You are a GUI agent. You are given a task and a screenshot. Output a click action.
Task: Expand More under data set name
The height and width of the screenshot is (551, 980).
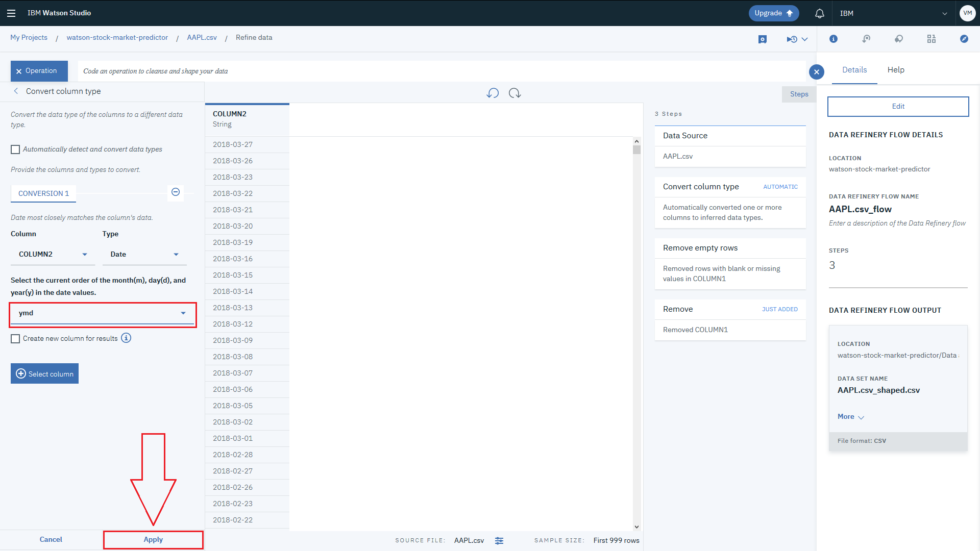[x=850, y=417]
